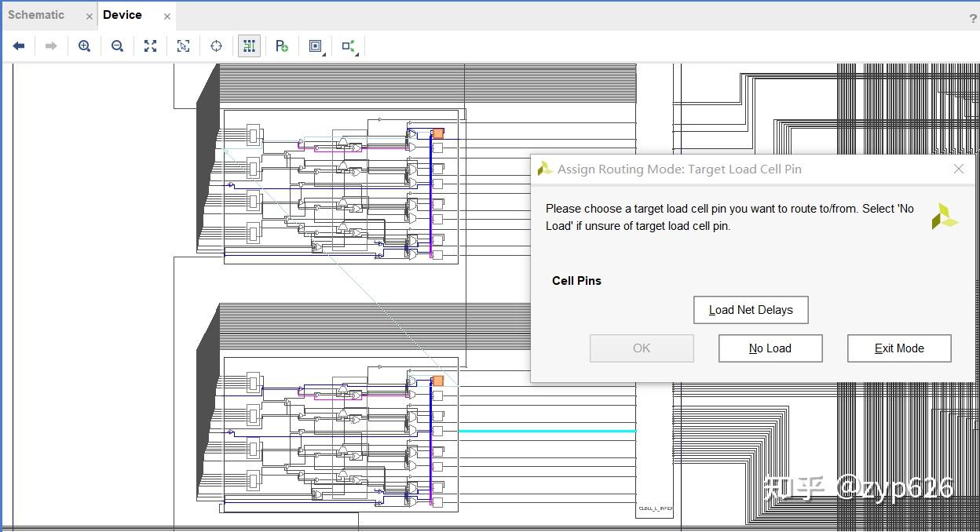Zoom in on the device view

(x=85, y=46)
